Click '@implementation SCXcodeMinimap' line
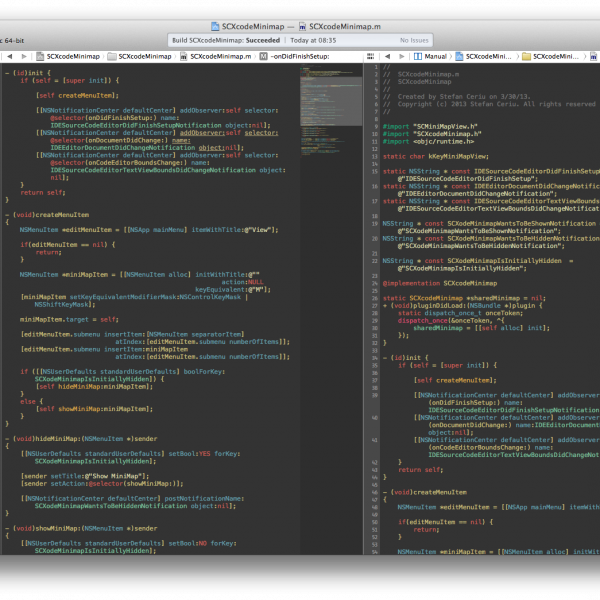 click(x=440, y=283)
